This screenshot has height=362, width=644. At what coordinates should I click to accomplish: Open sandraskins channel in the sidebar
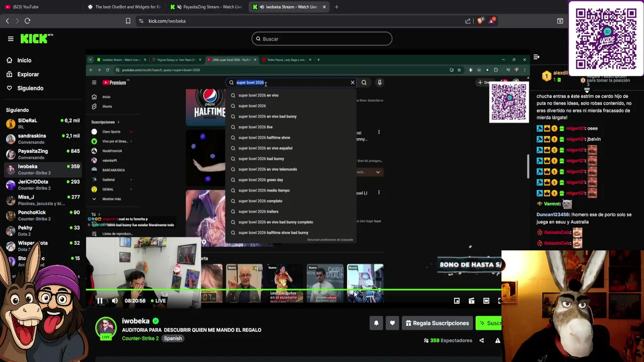pyautogui.click(x=42, y=139)
